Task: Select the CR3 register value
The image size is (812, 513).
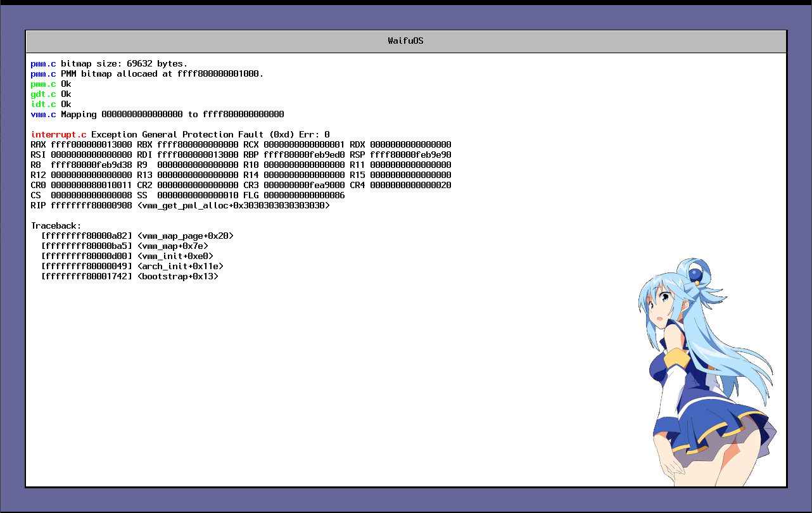Action: tap(304, 185)
